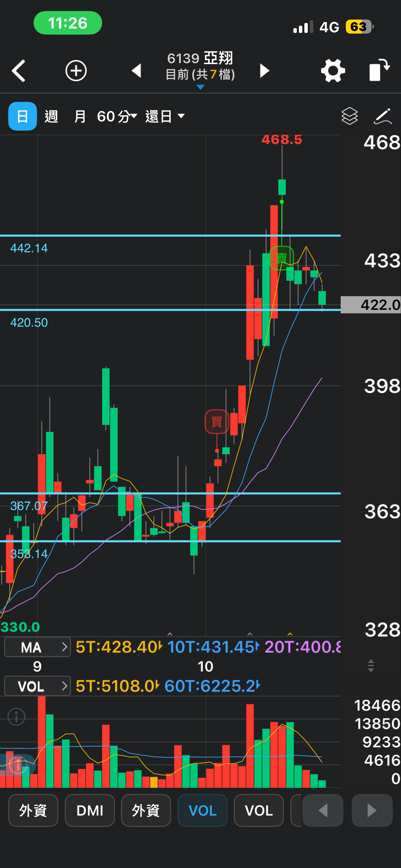
Task: Select the drawing pencil tool
Action: tap(383, 116)
